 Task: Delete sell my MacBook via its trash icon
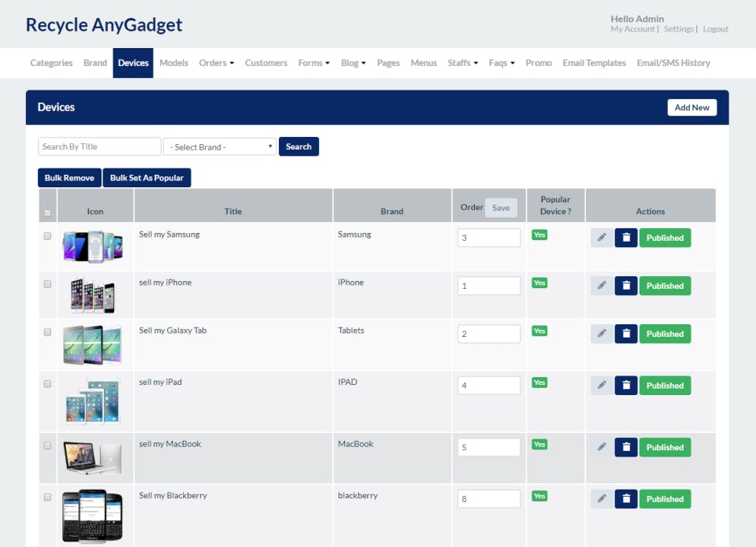(x=626, y=446)
